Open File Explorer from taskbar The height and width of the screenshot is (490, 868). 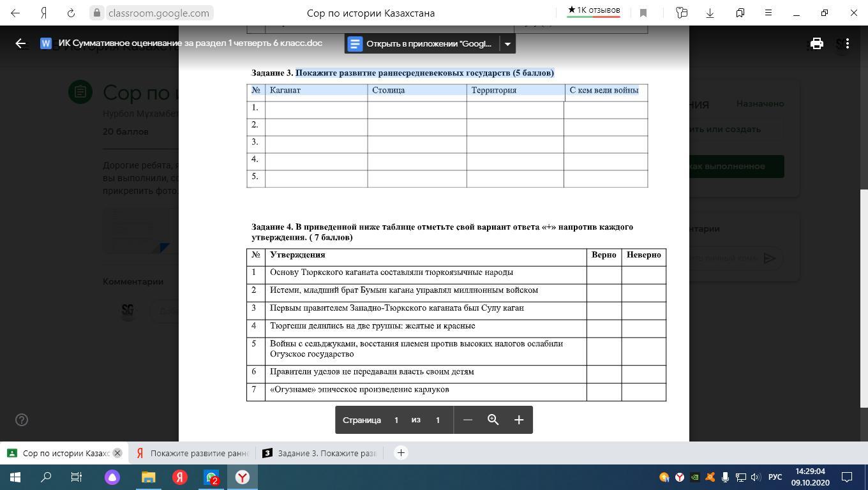tap(148, 477)
